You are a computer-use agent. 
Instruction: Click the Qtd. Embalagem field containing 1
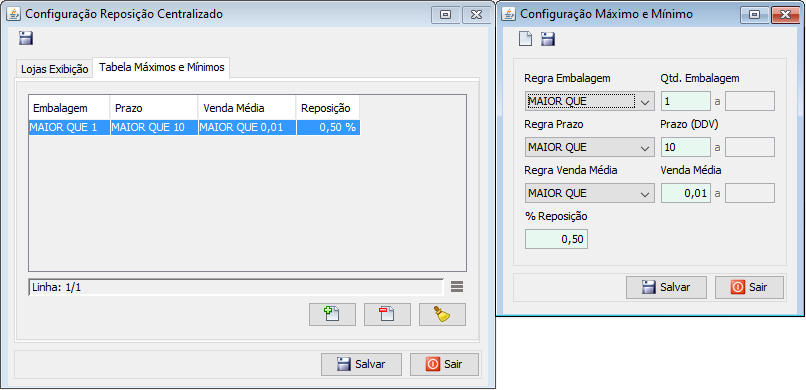[686, 102]
